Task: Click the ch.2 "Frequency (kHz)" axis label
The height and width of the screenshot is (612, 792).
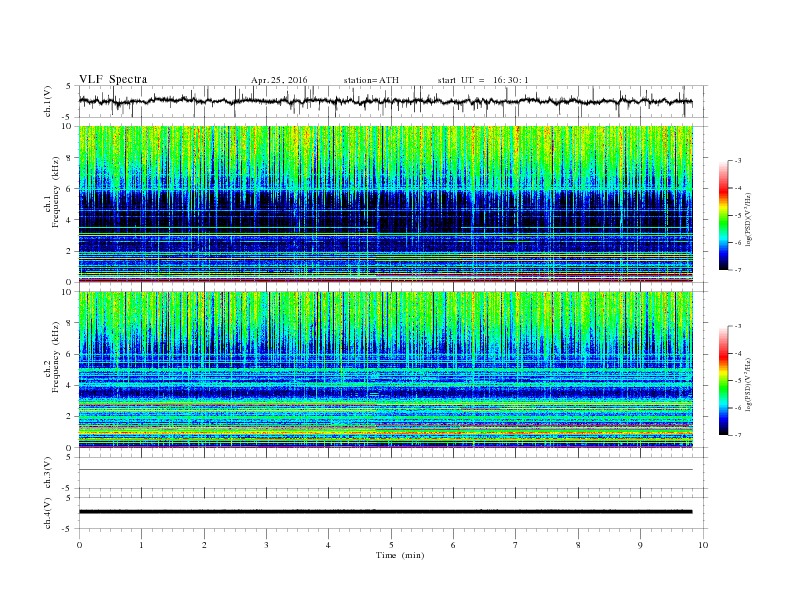Action: [x=56, y=356]
